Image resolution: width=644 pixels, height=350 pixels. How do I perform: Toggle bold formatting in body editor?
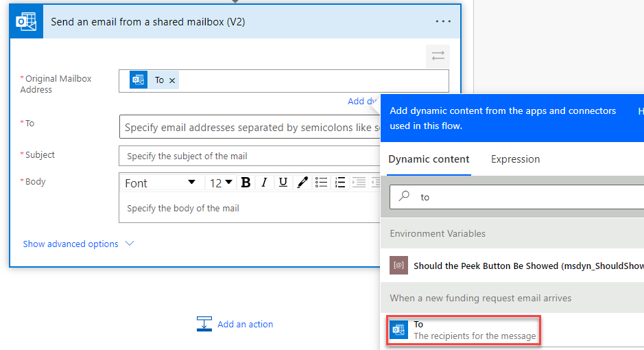click(x=246, y=183)
